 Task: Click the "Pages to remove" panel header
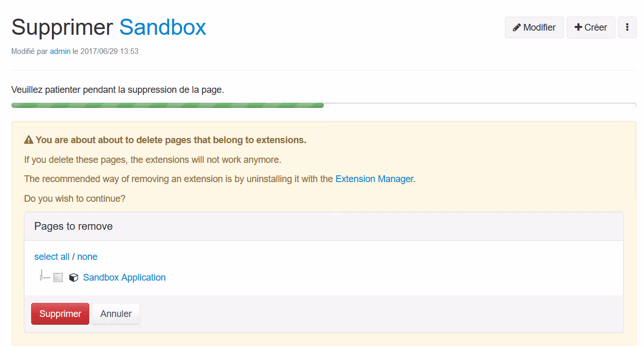click(74, 226)
